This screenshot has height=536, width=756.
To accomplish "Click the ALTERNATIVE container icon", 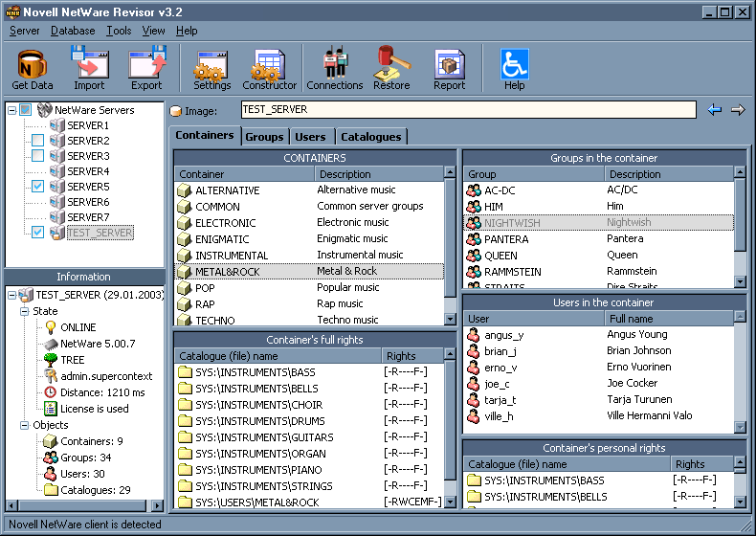I will [184, 190].
